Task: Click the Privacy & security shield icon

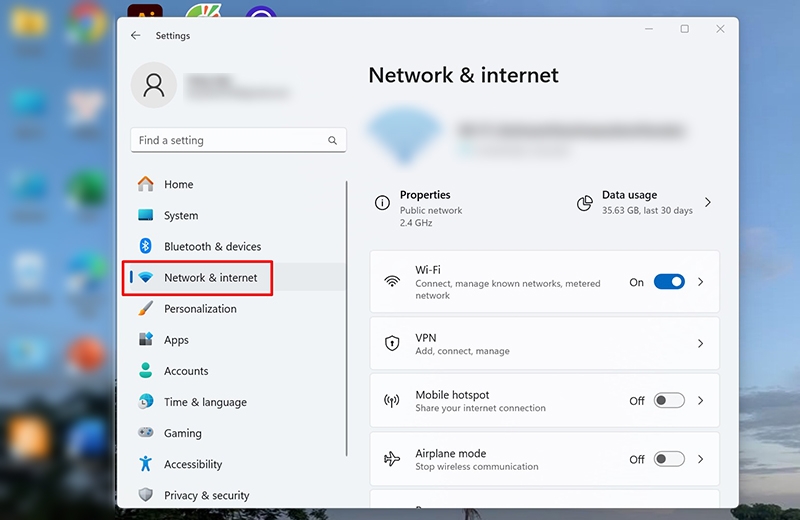Action: click(145, 494)
